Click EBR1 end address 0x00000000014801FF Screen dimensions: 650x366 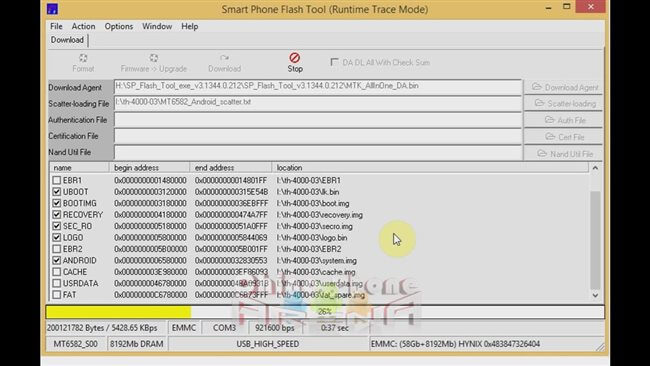[x=231, y=180]
